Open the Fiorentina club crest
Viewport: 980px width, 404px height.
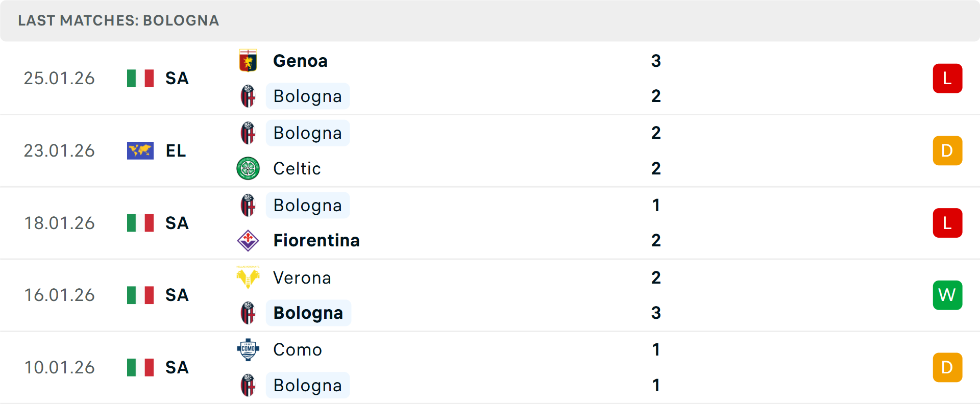click(248, 240)
